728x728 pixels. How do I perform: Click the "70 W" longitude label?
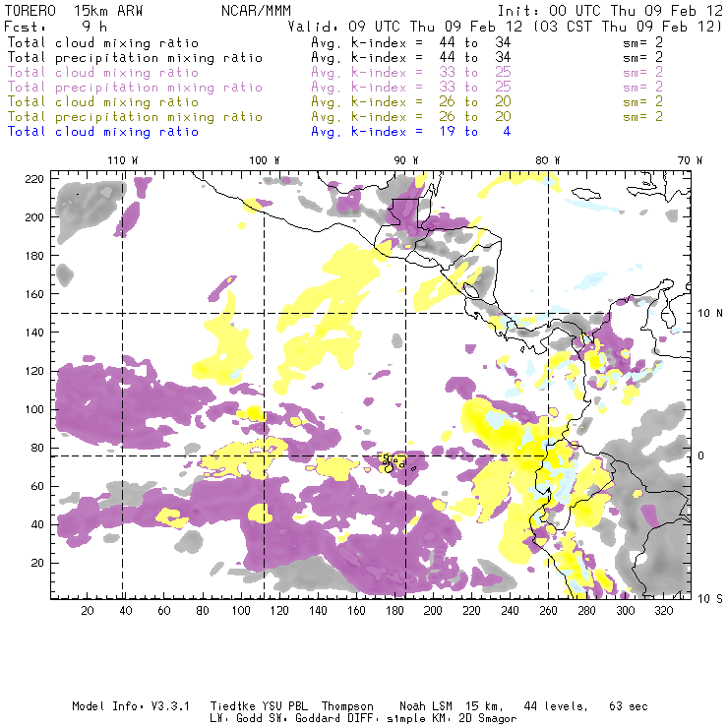click(690, 160)
